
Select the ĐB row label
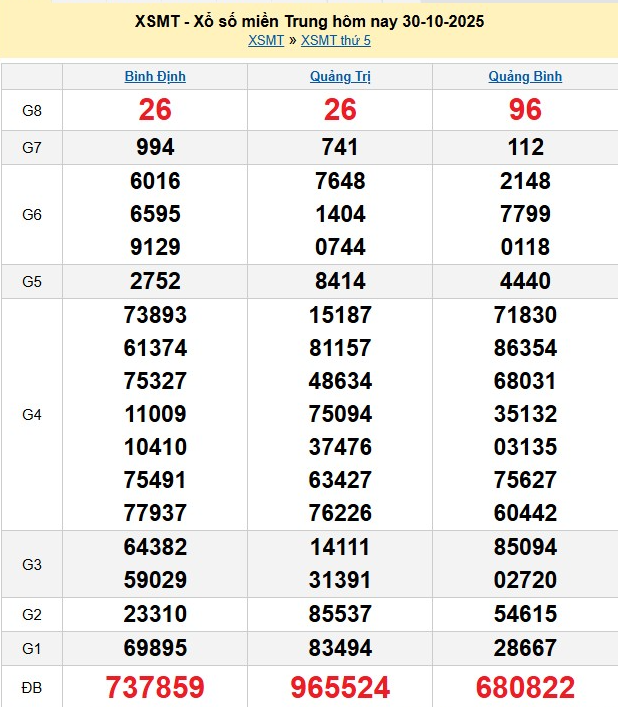(x=32, y=687)
